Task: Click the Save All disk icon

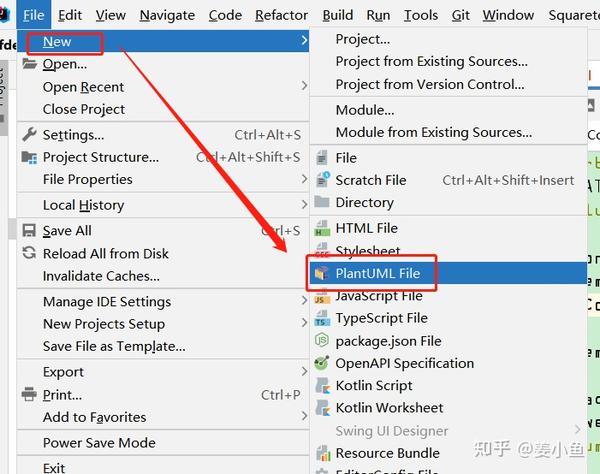Action: [28, 231]
